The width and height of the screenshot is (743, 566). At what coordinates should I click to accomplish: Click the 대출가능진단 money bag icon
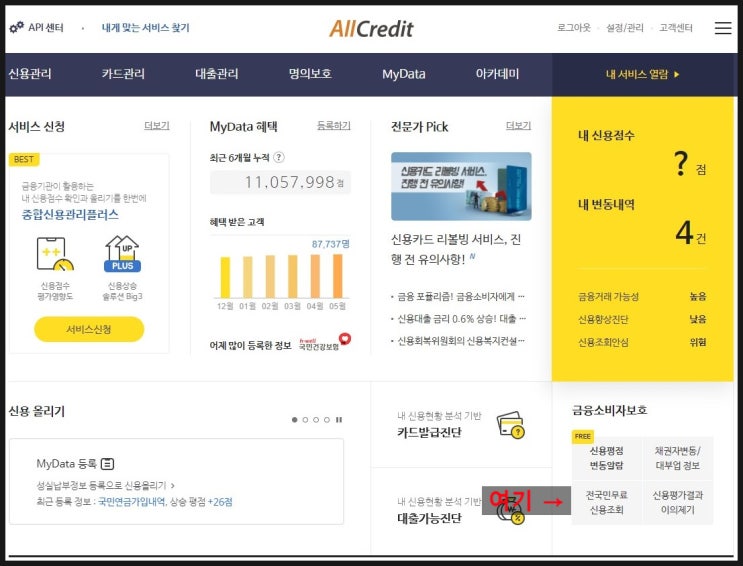511,512
